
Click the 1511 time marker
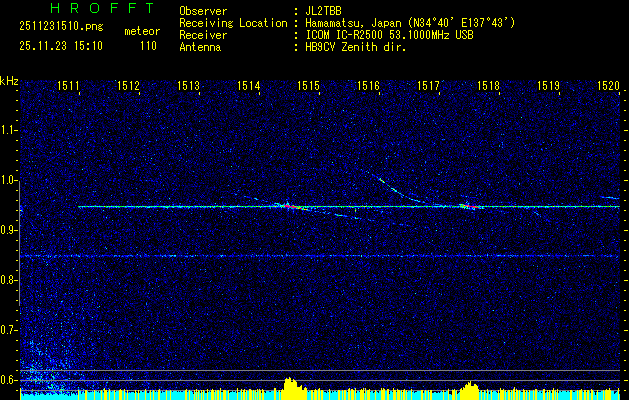coord(69,87)
